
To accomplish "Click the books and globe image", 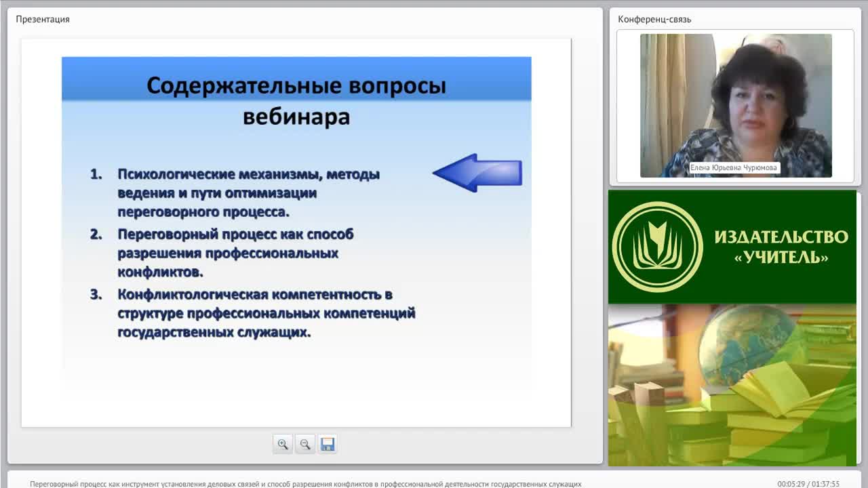I will [x=732, y=385].
